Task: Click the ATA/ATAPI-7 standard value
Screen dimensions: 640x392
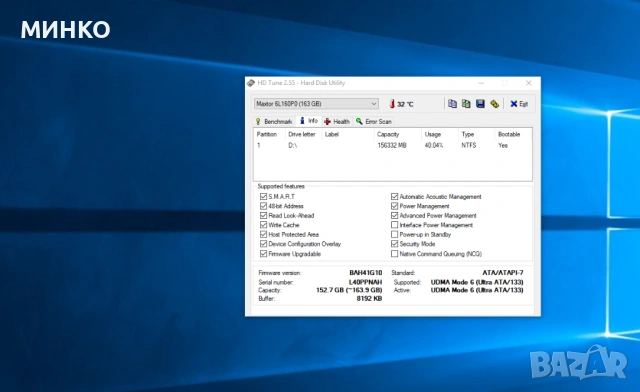Action: pos(503,272)
